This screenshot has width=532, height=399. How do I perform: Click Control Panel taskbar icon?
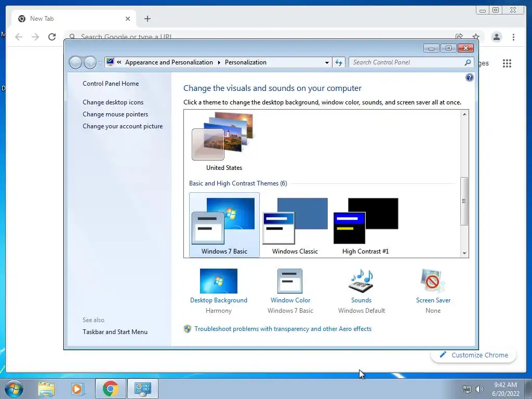tap(143, 389)
